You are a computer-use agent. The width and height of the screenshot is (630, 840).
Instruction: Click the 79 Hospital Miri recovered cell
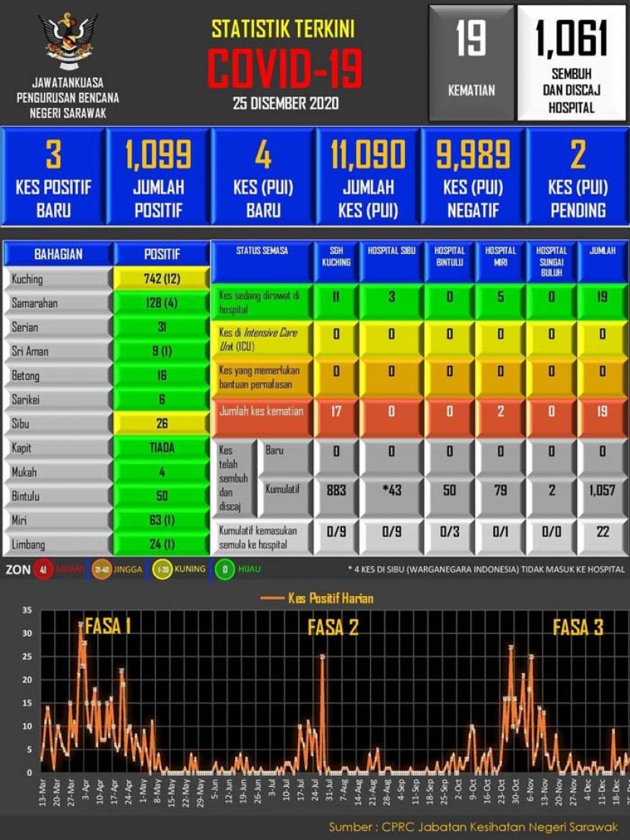[500, 496]
